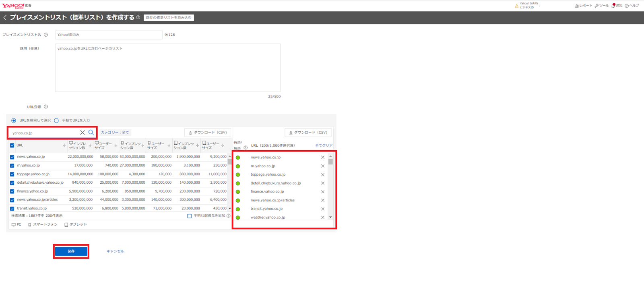
Task: Toggle the select-all URL header checkbox
Action: click(x=12, y=145)
